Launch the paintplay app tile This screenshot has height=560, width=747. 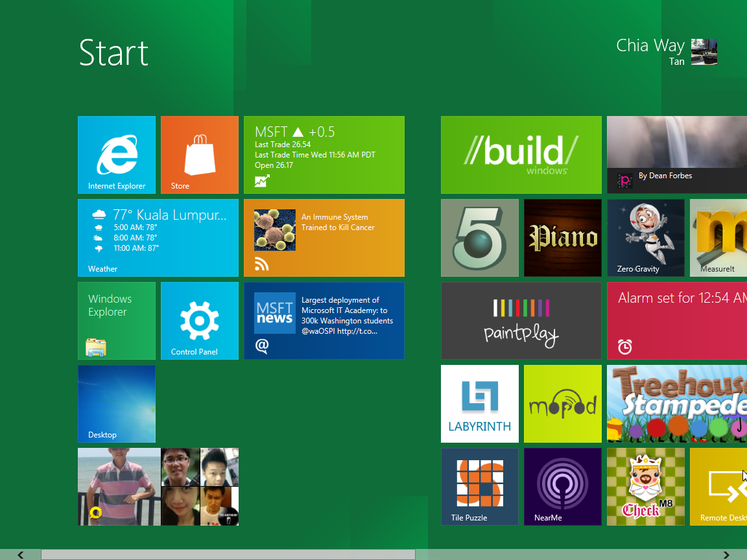pos(521,321)
